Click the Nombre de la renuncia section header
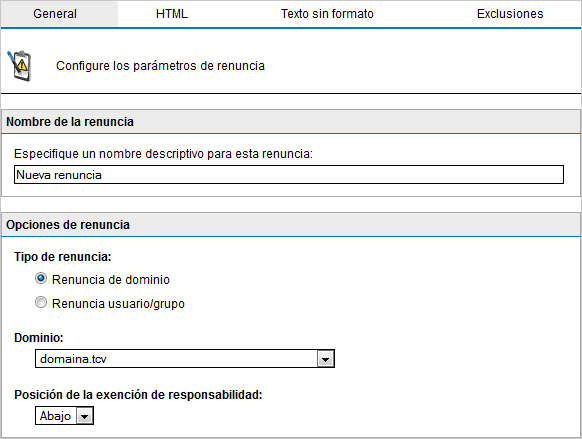The height and width of the screenshot is (439, 582). 291,122
